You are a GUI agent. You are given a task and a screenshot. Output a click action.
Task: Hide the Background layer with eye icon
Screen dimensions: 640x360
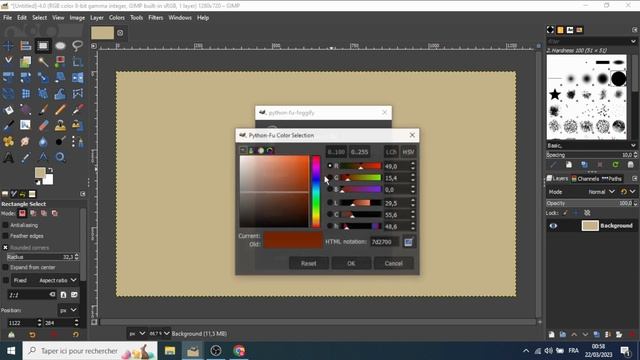point(553,226)
